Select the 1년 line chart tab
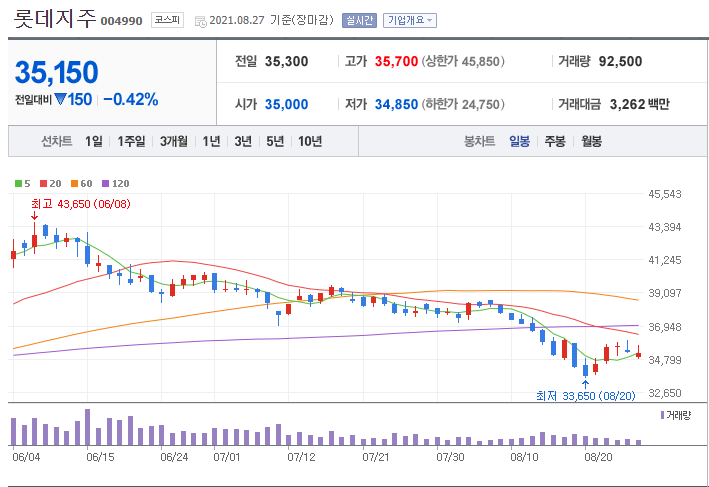709x487 pixels. point(211,142)
